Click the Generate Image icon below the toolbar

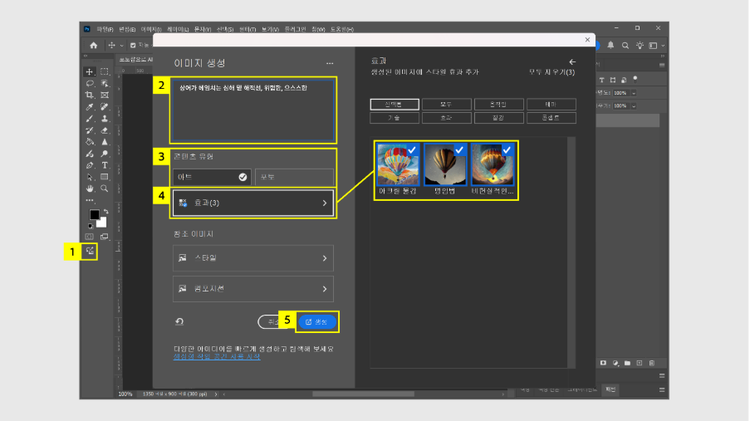tap(89, 251)
